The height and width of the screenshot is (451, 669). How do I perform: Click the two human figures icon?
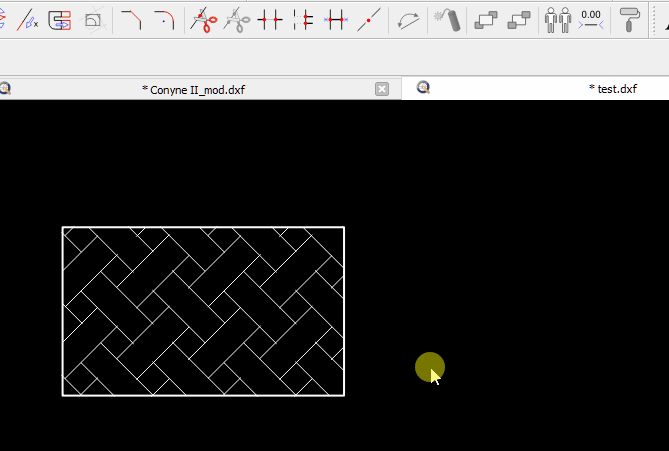pos(557,18)
